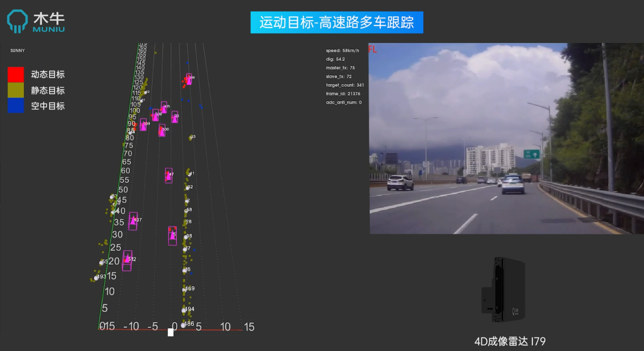Click the blue aerial target swatch
This screenshot has height=351, width=644.
click(16, 106)
